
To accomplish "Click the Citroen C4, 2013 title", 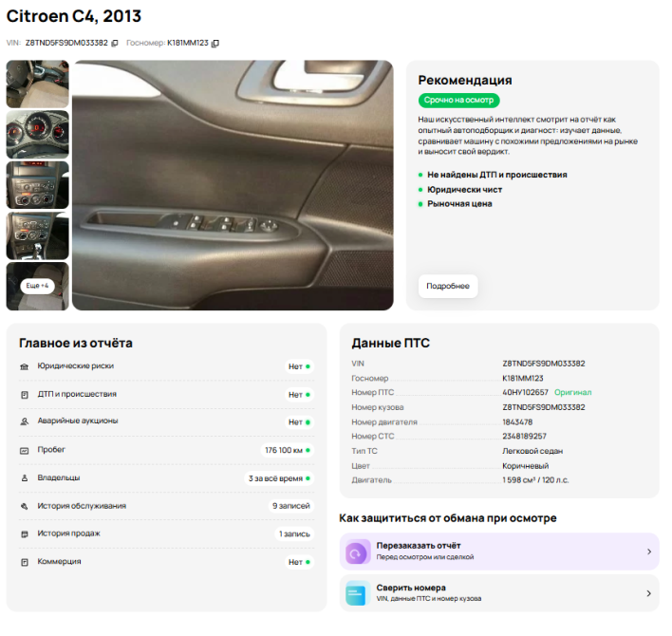I will coord(74,16).
